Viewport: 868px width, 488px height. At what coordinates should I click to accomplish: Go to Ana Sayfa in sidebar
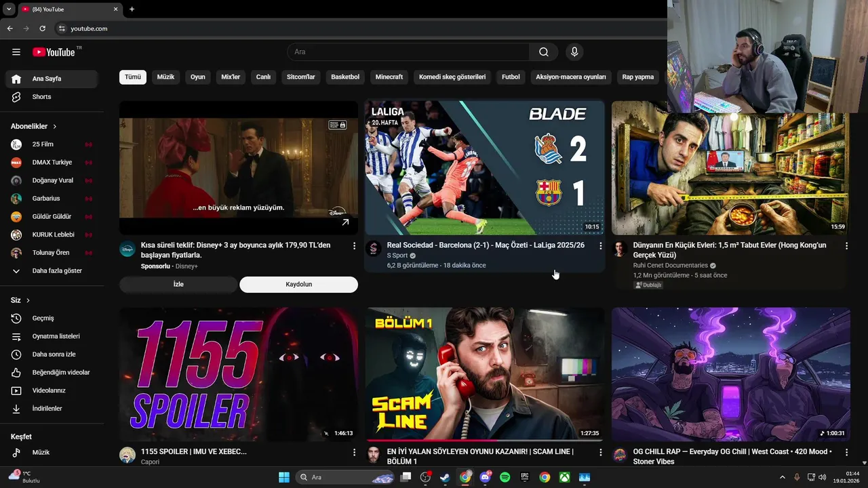point(52,79)
